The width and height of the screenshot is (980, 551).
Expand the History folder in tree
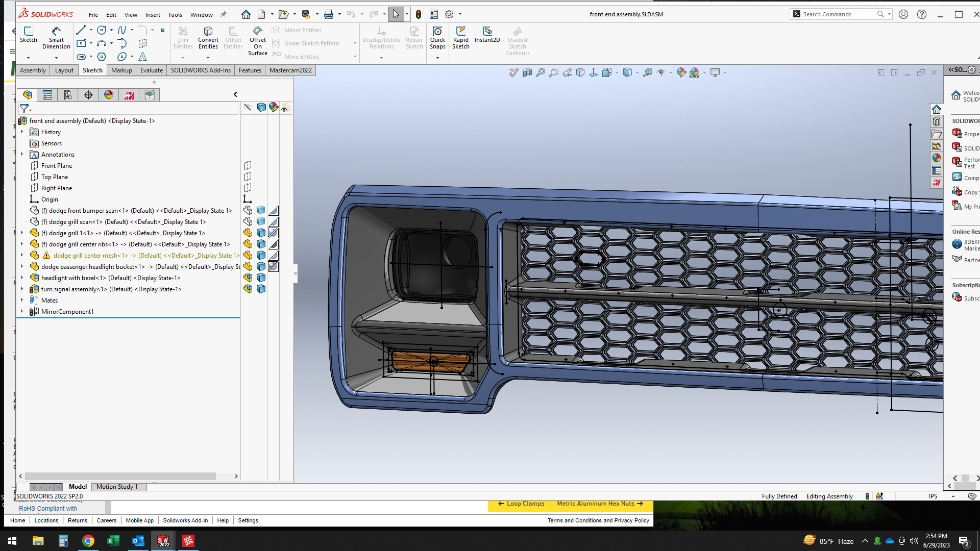[22, 132]
